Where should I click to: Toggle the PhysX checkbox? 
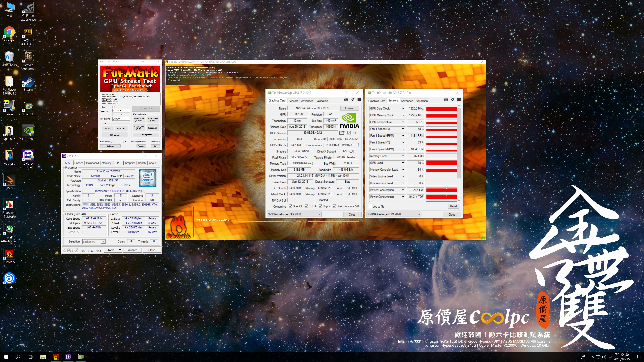[320, 206]
